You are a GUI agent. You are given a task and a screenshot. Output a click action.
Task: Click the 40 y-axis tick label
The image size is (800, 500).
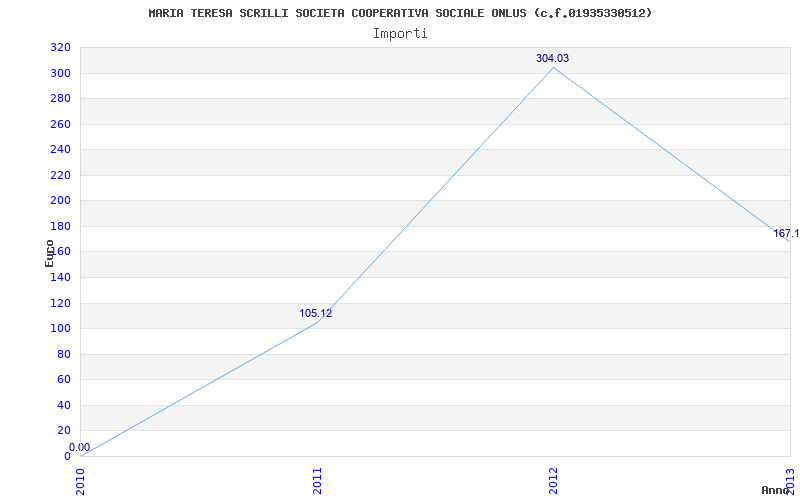point(64,406)
